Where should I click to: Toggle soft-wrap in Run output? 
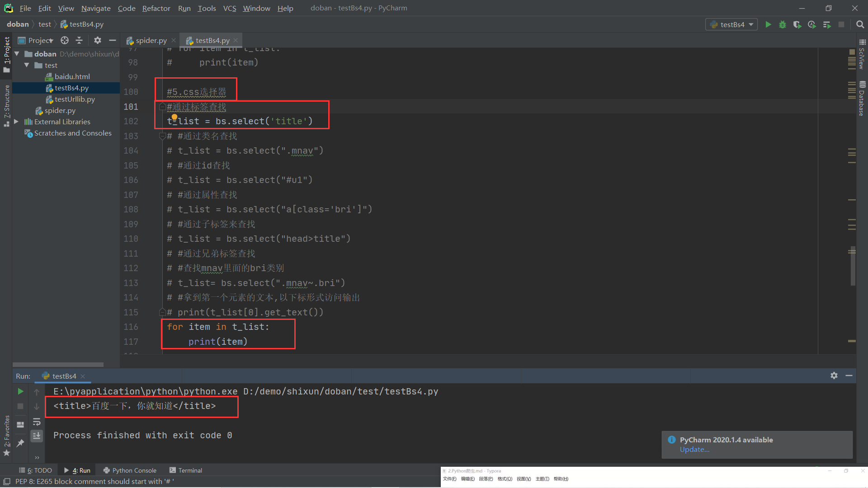pos(37,422)
